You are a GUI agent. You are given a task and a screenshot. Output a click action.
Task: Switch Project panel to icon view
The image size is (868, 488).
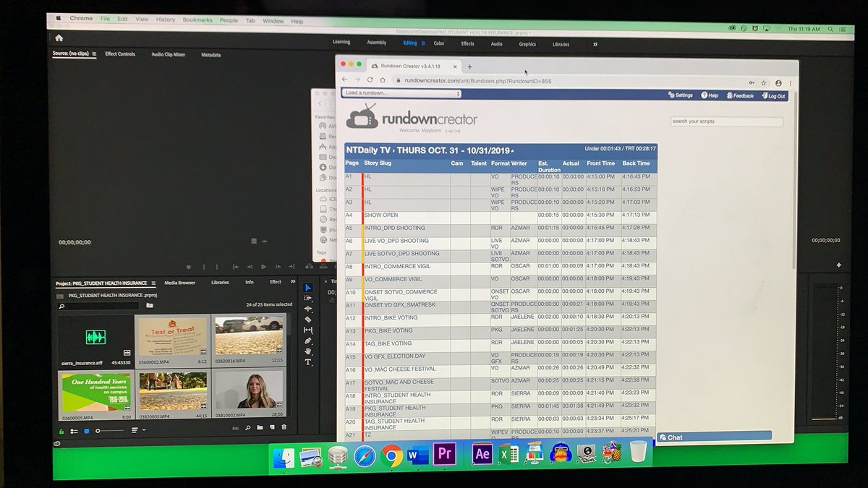click(87, 431)
